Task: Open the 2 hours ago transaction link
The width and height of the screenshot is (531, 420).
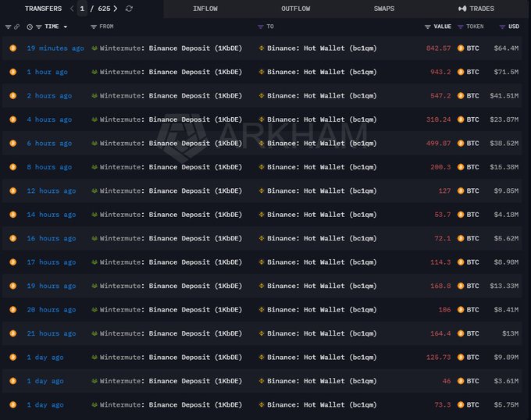Action: coord(49,96)
